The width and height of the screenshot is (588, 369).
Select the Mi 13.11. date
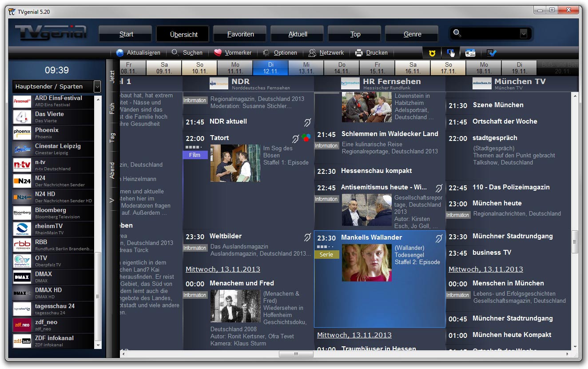click(x=306, y=68)
